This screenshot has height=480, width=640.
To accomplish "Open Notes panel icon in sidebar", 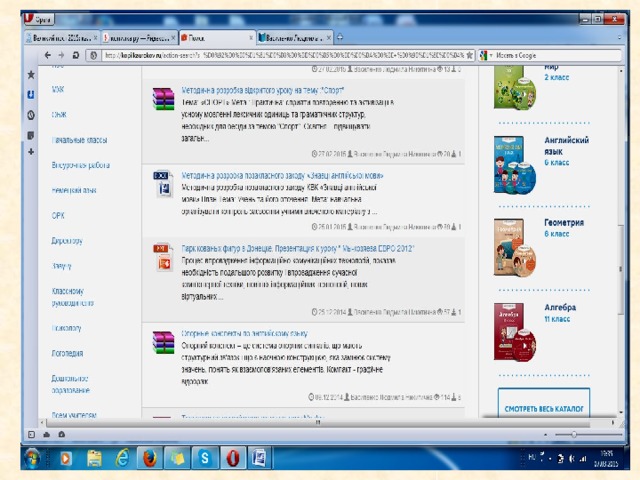I will (x=31, y=135).
